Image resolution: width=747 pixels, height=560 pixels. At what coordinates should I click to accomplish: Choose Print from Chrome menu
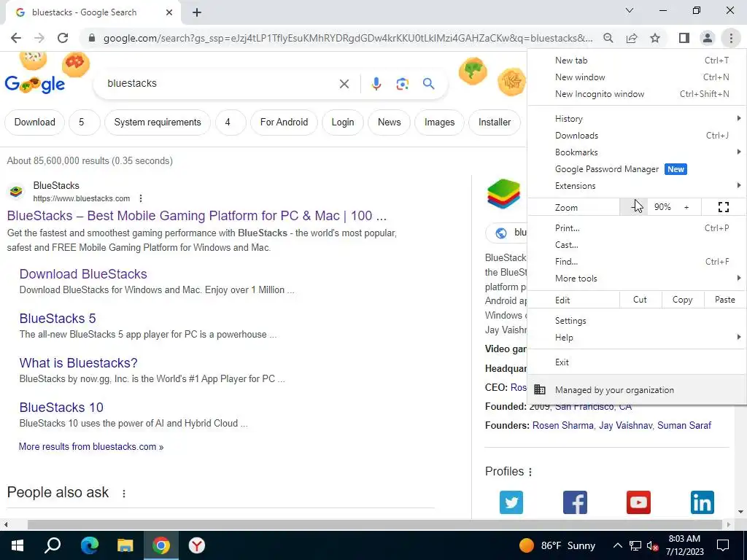[637, 228]
